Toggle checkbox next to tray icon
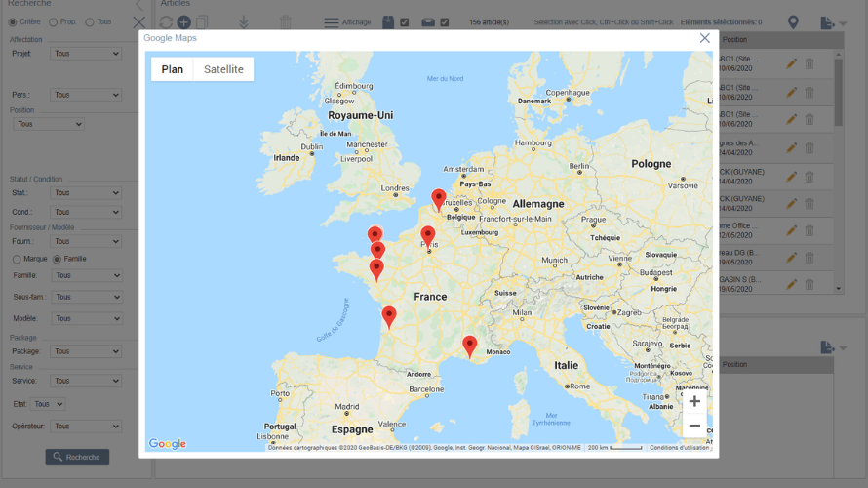 pos(445,22)
